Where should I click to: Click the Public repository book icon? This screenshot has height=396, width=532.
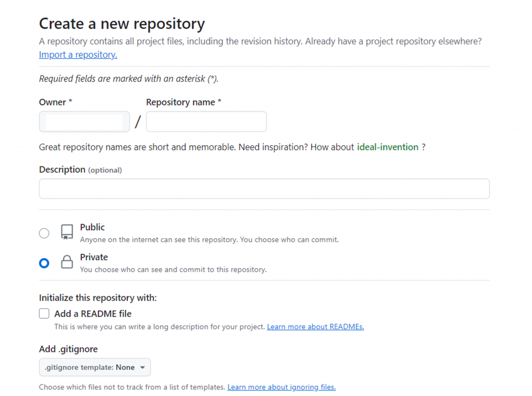pos(67,232)
